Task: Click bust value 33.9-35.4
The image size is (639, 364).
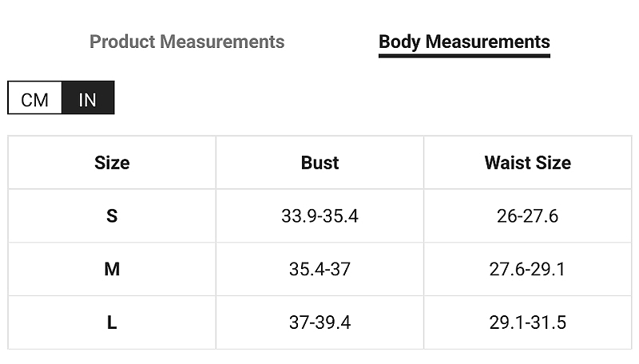Action: (319, 216)
